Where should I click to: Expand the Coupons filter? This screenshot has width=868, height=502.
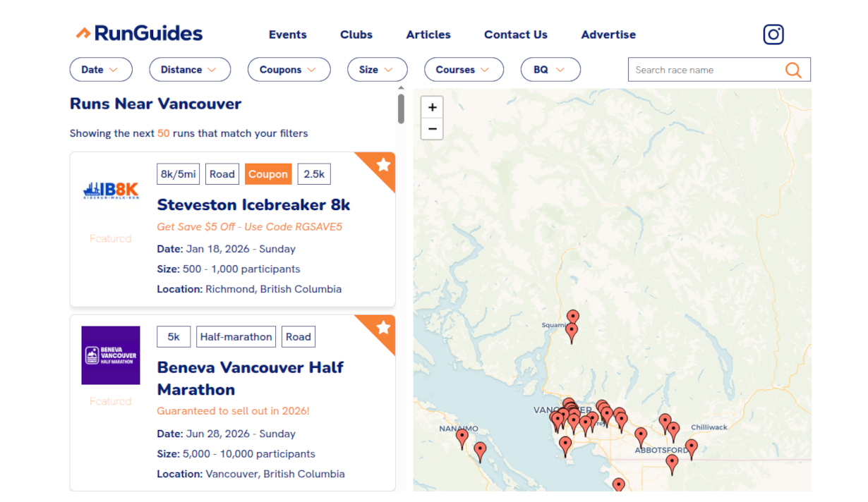tap(289, 70)
